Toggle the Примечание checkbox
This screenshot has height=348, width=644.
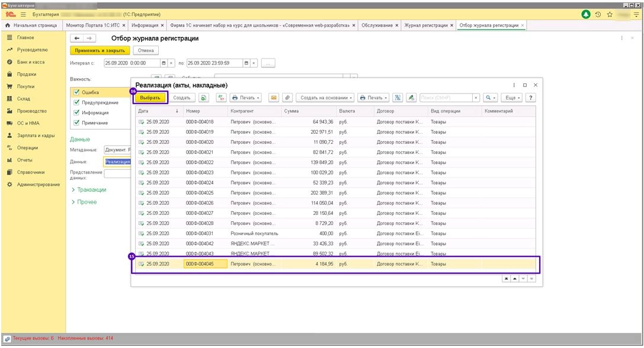[x=76, y=123]
